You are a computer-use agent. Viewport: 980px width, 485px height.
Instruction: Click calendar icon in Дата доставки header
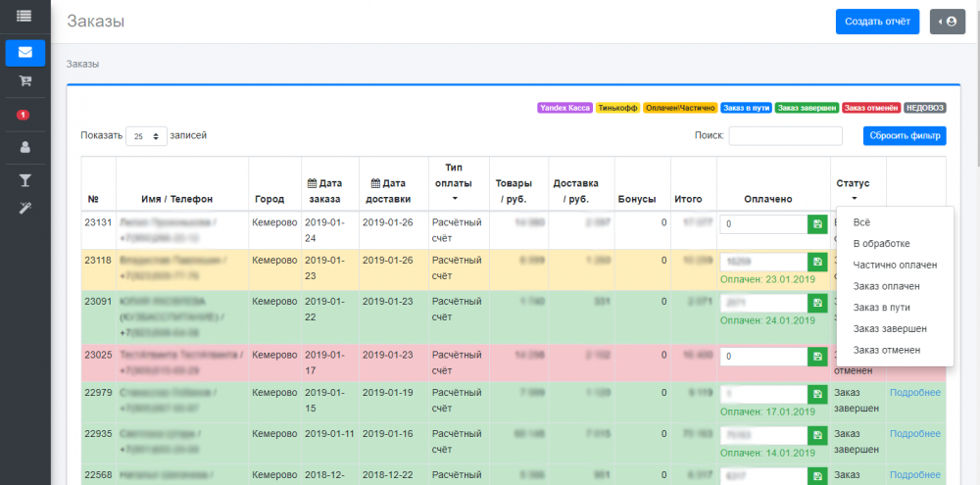point(375,184)
